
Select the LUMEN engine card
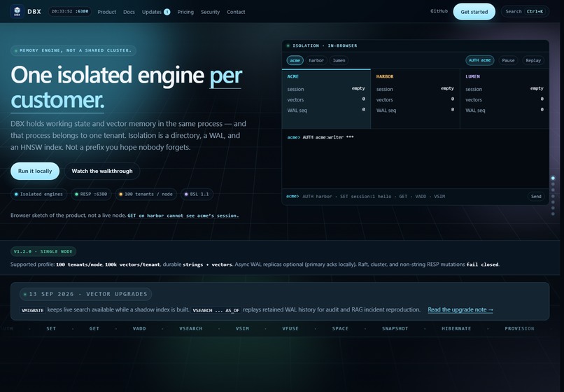pyautogui.click(x=505, y=99)
